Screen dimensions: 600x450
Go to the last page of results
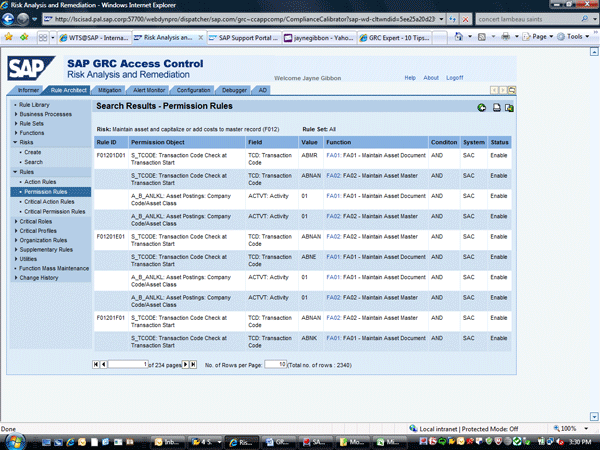pyautogui.click(x=193, y=364)
